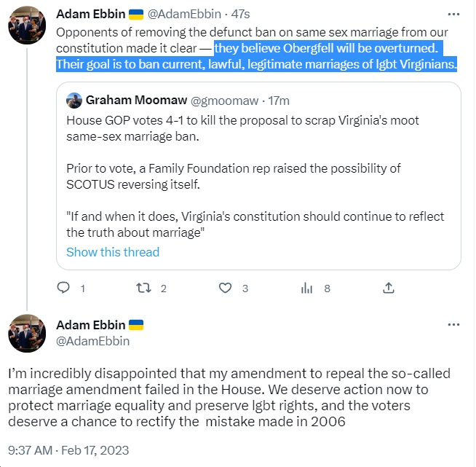Click the lower Adam Ebbin display name
Screen dimensions: 476x467
(x=91, y=325)
